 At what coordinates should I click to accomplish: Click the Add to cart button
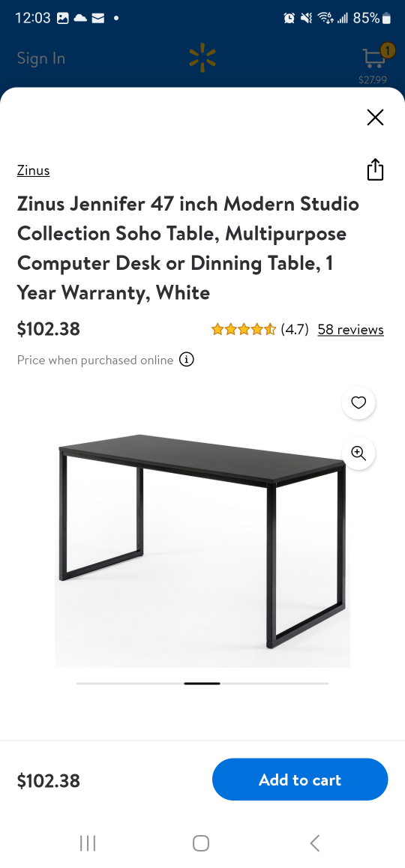click(x=300, y=780)
